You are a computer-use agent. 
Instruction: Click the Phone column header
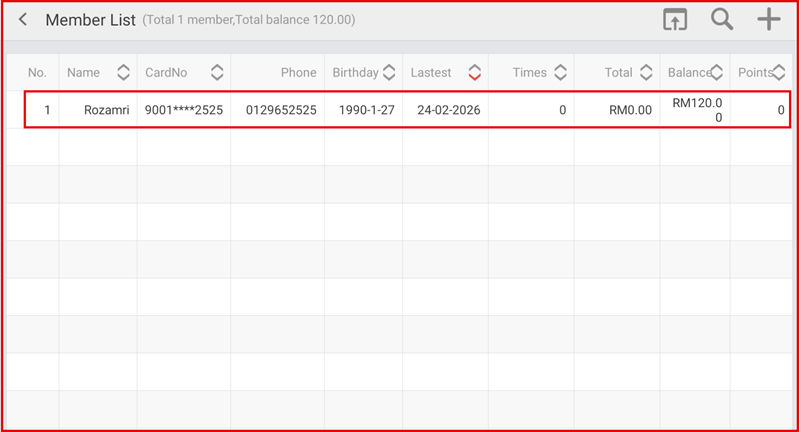pyautogui.click(x=298, y=72)
